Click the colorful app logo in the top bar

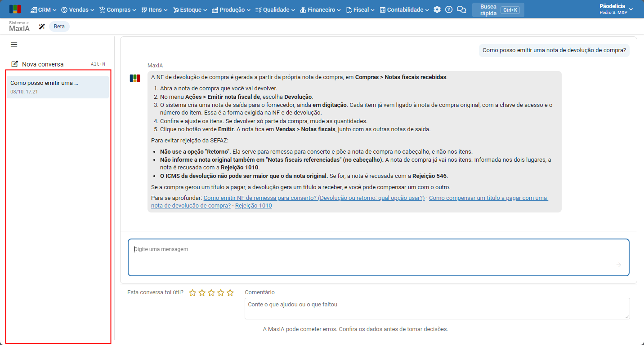[x=15, y=9]
